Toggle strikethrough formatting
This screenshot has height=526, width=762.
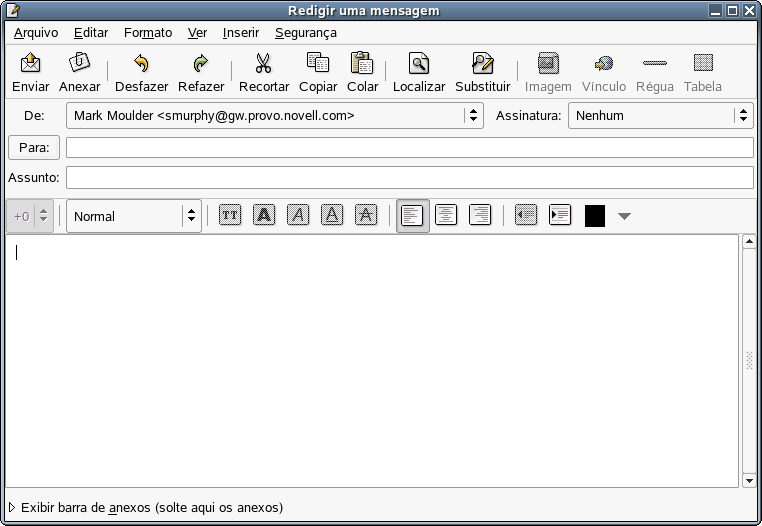[366, 215]
